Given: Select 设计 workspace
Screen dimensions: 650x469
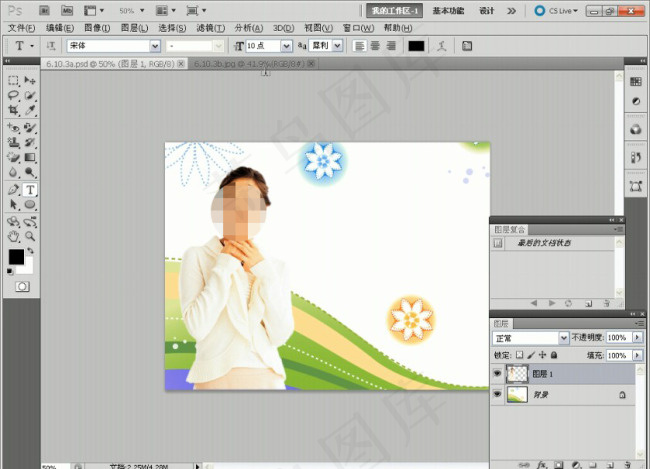Looking at the screenshot, I should pos(487,11).
